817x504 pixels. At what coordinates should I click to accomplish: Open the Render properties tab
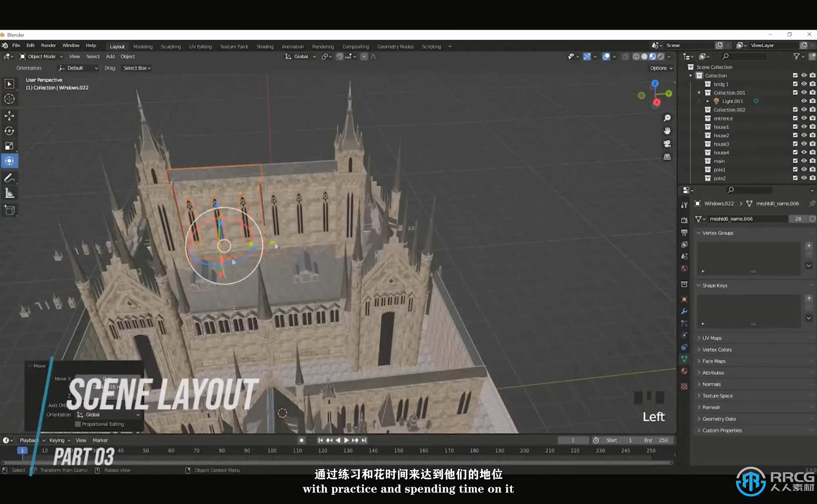click(684, 220)
